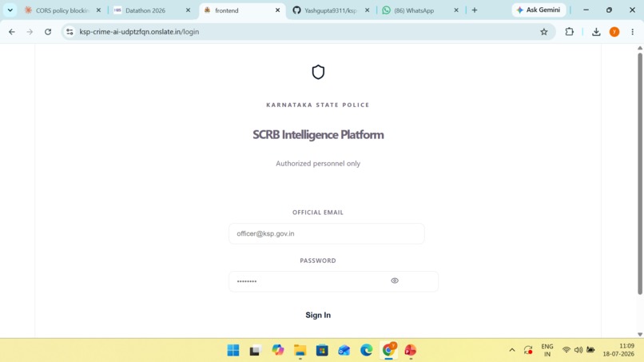Open the Windows Start menu
Viewport: 644px width, 362px height.
[233, 350]
